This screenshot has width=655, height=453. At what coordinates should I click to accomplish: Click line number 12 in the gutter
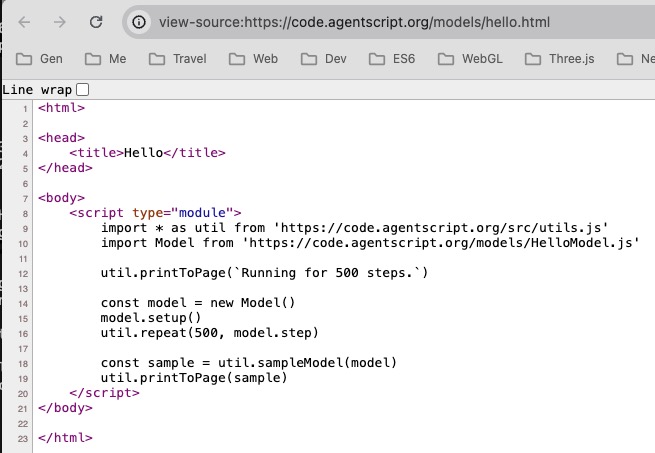[23, 273]
